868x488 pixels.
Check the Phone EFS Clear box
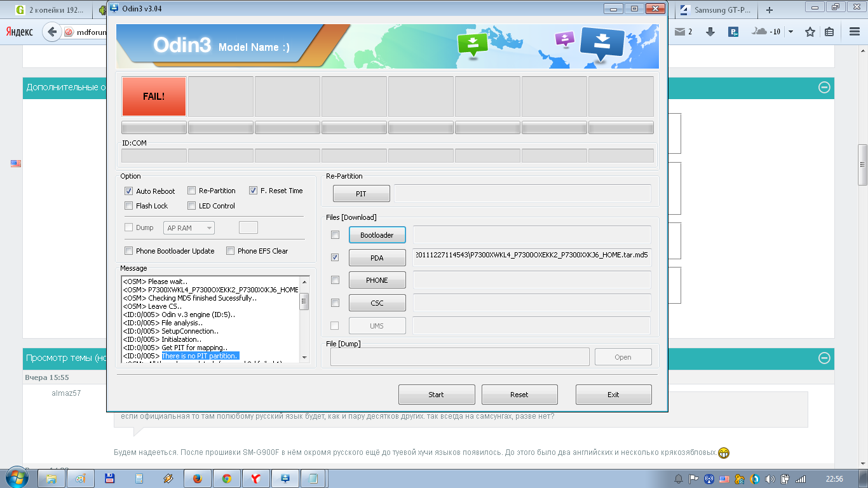click(x=230, y=251)
